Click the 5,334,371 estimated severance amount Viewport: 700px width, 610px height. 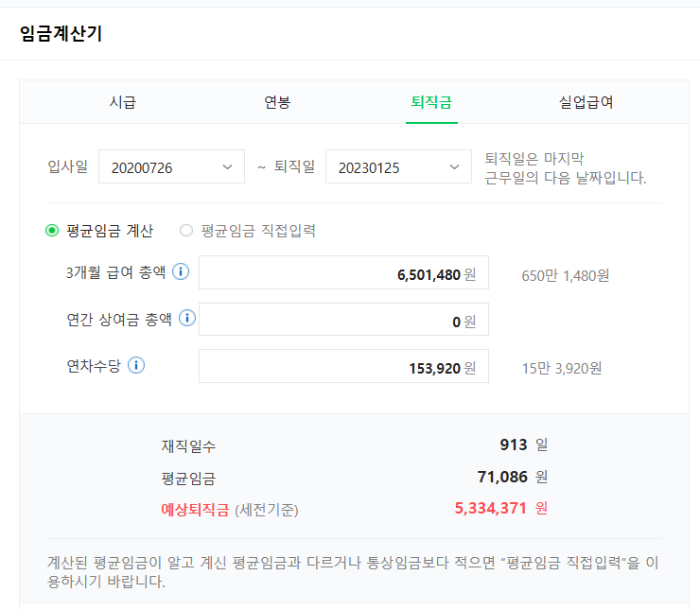pyautogui.click(x=490, y=508)
